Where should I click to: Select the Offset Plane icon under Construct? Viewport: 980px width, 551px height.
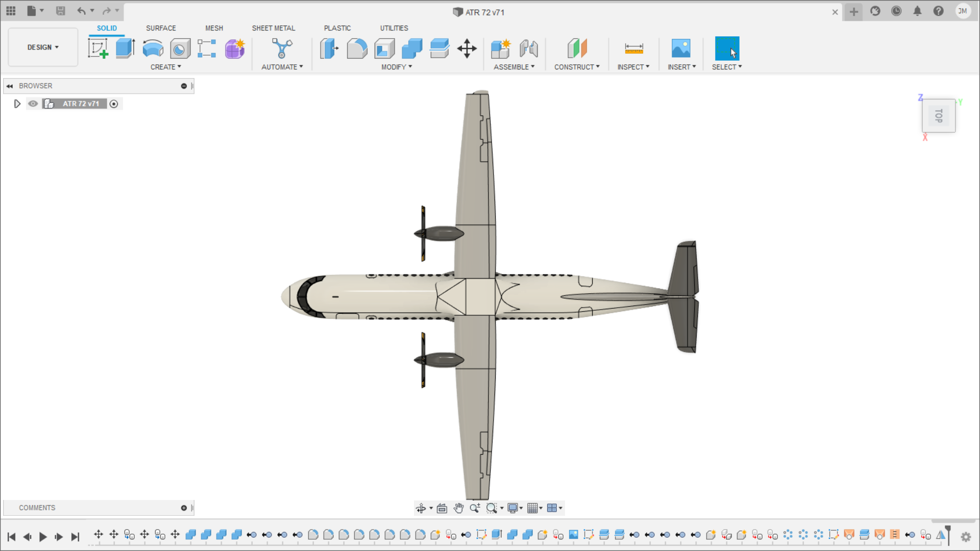(x=577, y=48)
